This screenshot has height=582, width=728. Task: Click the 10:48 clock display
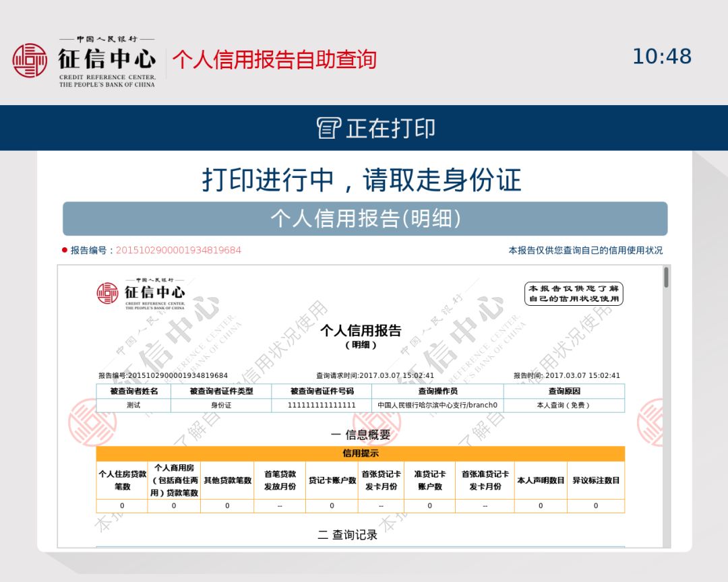662,57
